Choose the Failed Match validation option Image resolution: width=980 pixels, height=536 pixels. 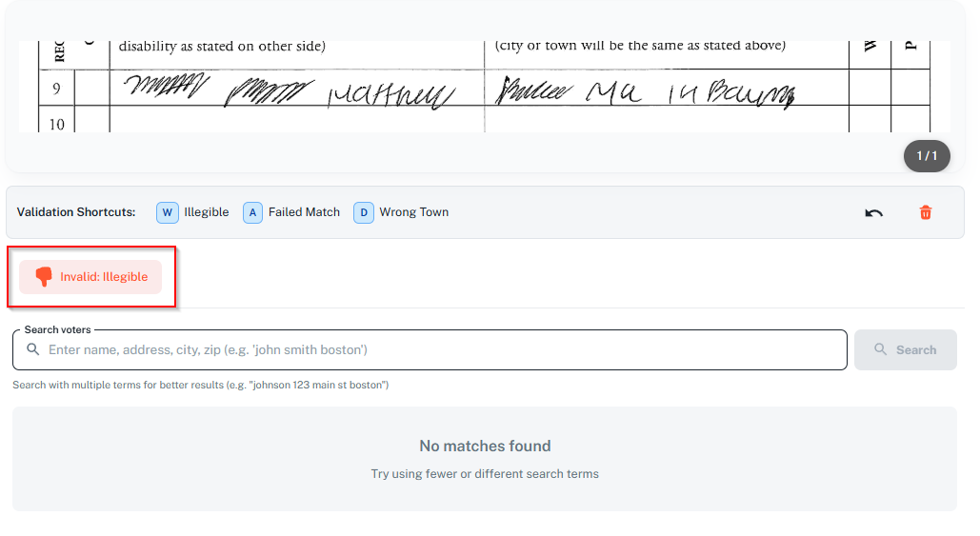(x=304, y=212)
